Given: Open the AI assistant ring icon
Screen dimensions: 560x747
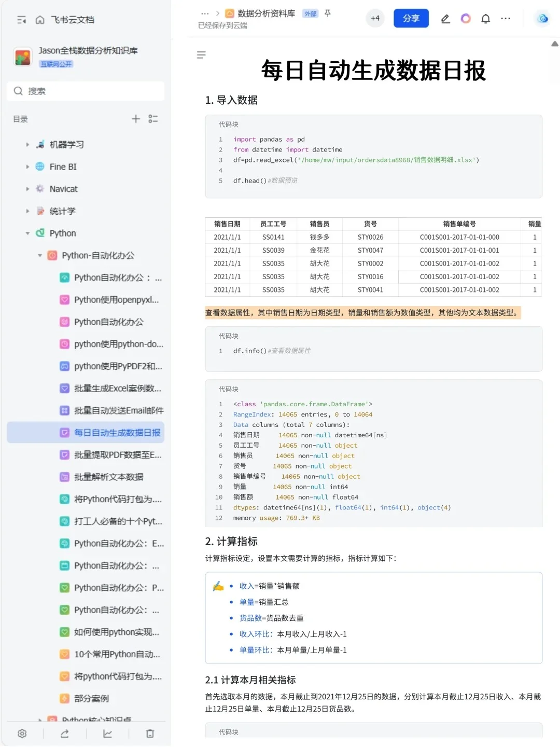Looking at the screenshot, I should (465, 18).
